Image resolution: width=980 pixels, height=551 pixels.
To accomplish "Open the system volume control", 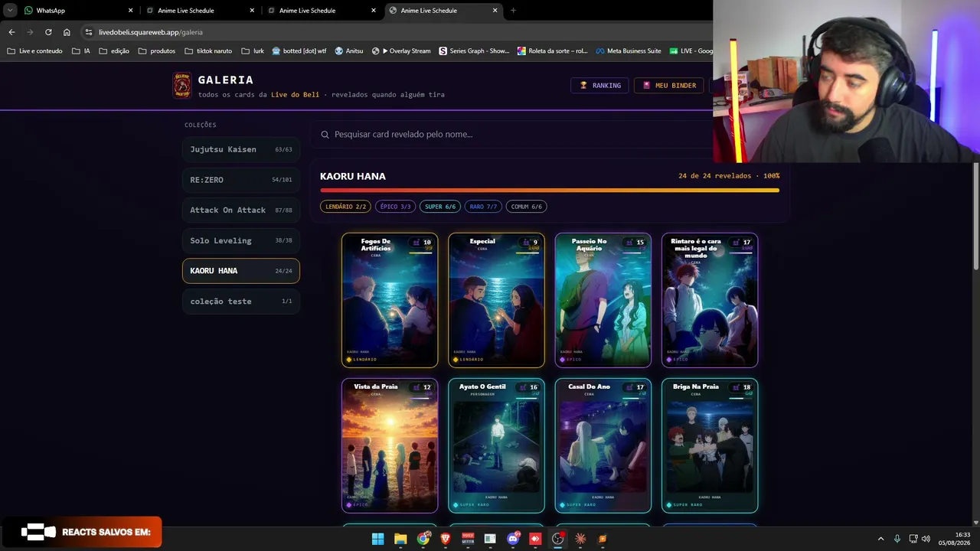I will (926, 539).
